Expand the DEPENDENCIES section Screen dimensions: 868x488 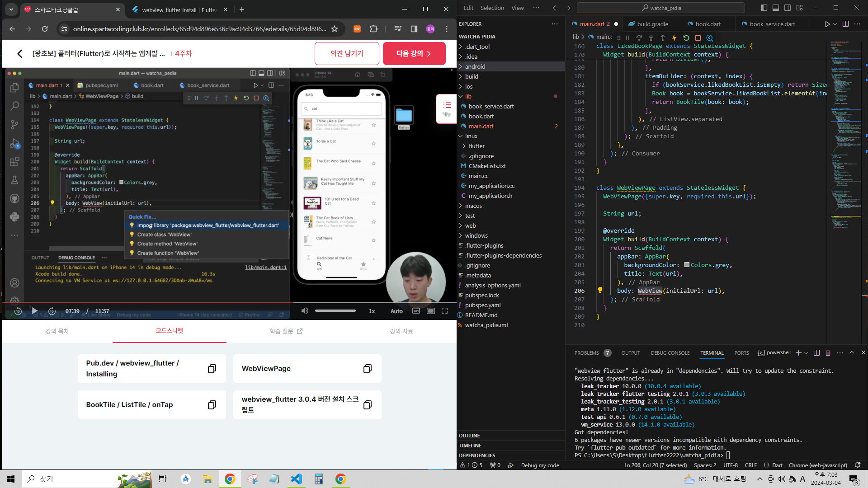[511, 455]
